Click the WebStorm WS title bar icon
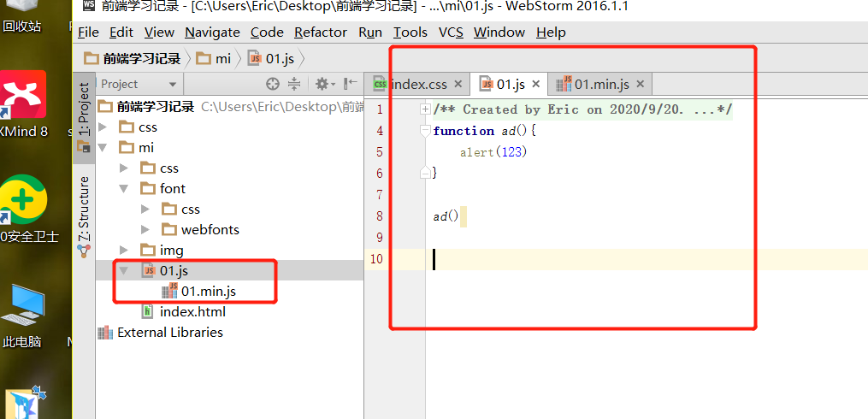The height and width of the screenshot is (419, 868). [89, 7]
